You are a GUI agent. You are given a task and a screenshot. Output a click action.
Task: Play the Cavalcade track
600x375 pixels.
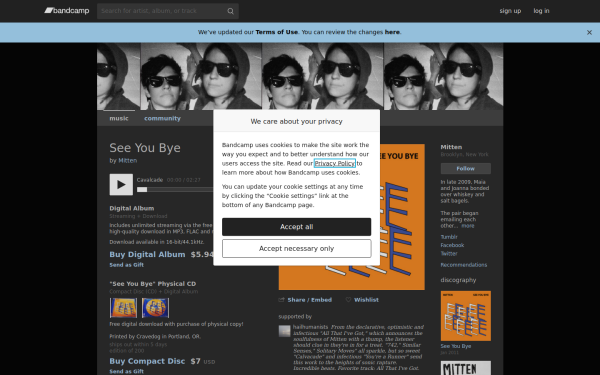121,184
